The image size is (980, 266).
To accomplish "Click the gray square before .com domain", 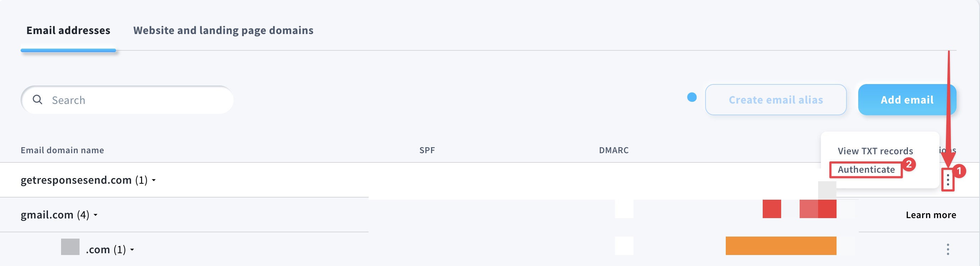I will 70,246.
